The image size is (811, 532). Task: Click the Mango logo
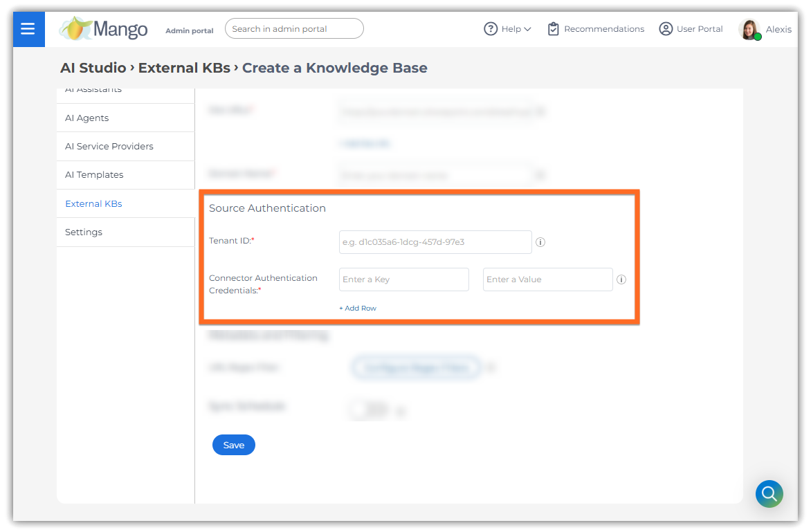[x=103, y=29]
